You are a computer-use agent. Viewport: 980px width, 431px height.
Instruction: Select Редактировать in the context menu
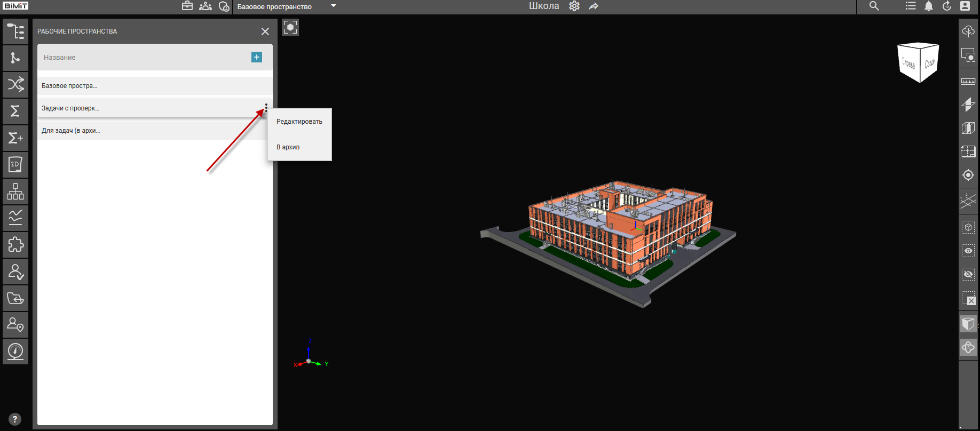pyautogui.click(x=299, y=122)
